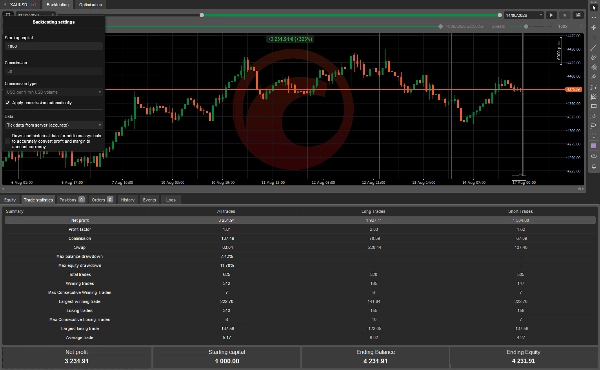Open the Orders tab
The image size is (600, 370).
pos(102,200)
